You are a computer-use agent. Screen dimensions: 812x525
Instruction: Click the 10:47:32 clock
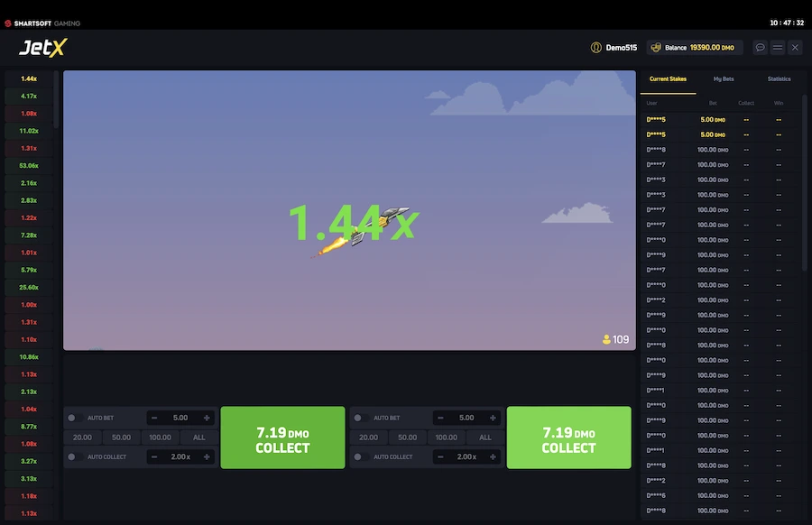coord(787,23)
